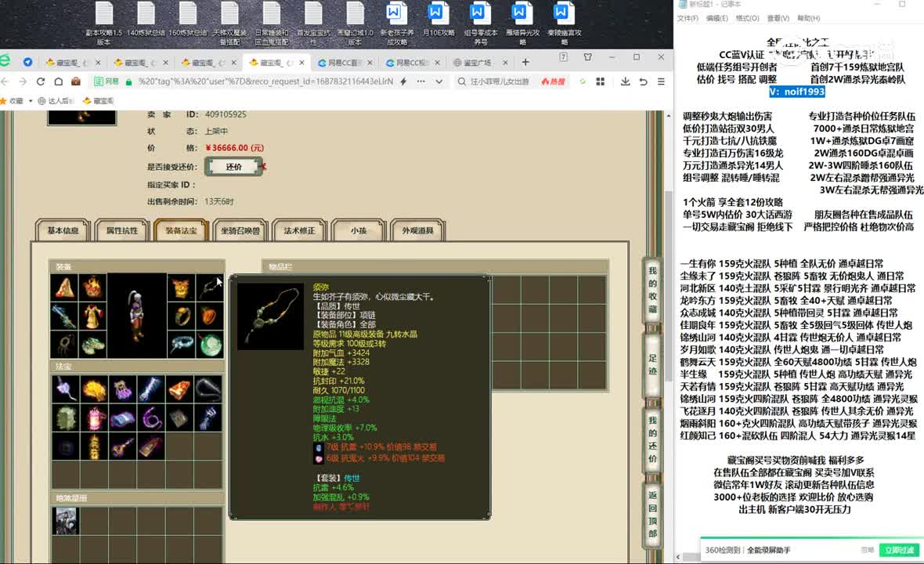Viewport: 924px width, 564px height.
Task: Select the blue sword weapon icon
Action: 65,316
